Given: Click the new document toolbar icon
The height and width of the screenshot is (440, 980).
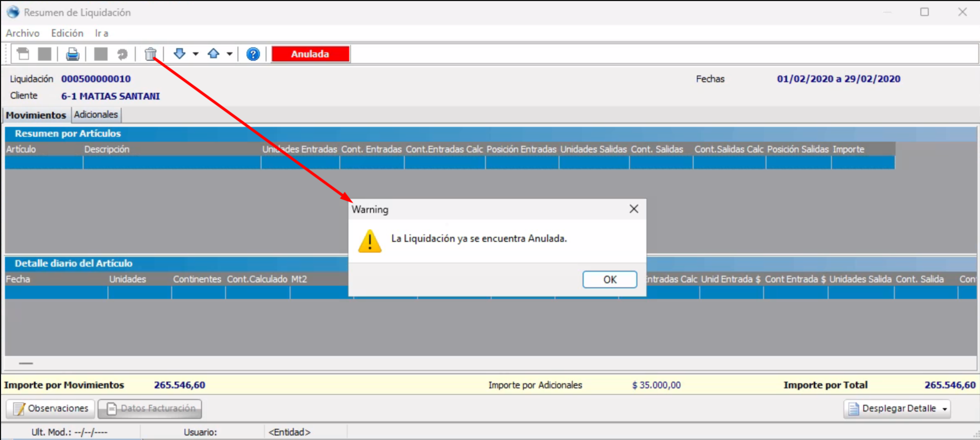Looking at the screenshot, I should coord(23,54).
